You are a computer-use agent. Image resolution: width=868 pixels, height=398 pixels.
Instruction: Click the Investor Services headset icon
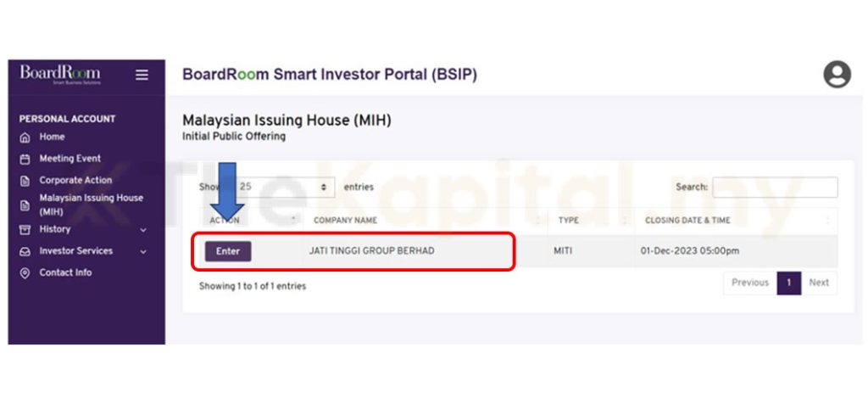pyautogui.click(x=25, y=252)
